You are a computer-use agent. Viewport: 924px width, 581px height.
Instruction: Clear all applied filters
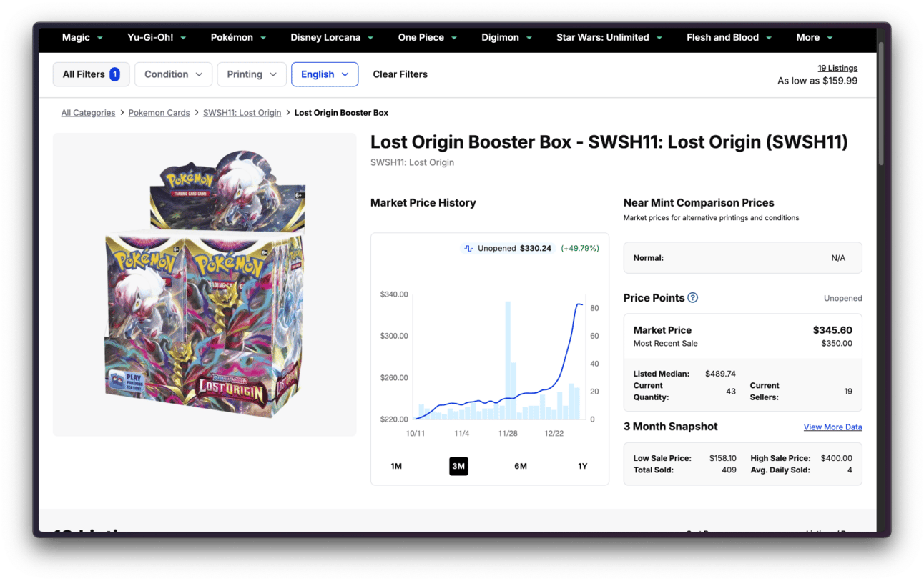click(x=400, y=74)
